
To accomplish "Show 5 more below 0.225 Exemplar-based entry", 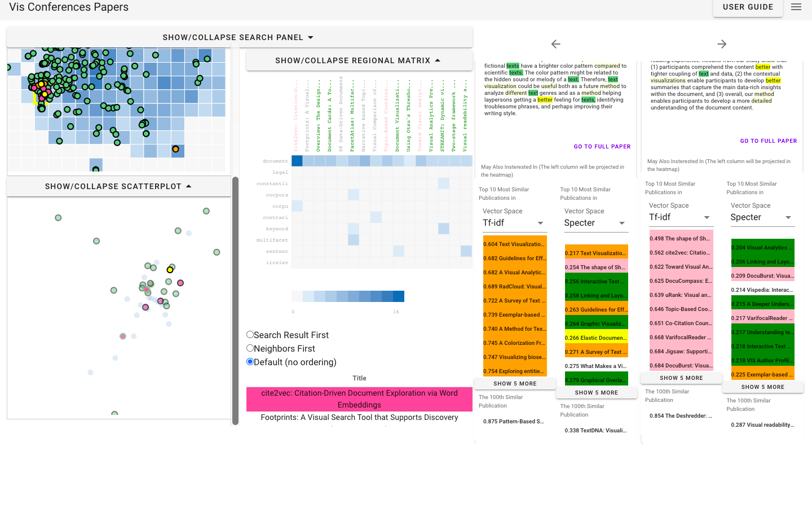I will point(763,387).
